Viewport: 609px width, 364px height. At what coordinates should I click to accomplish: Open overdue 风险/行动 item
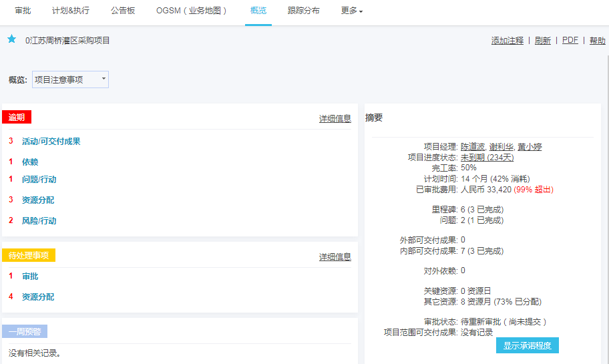point(39,220)
